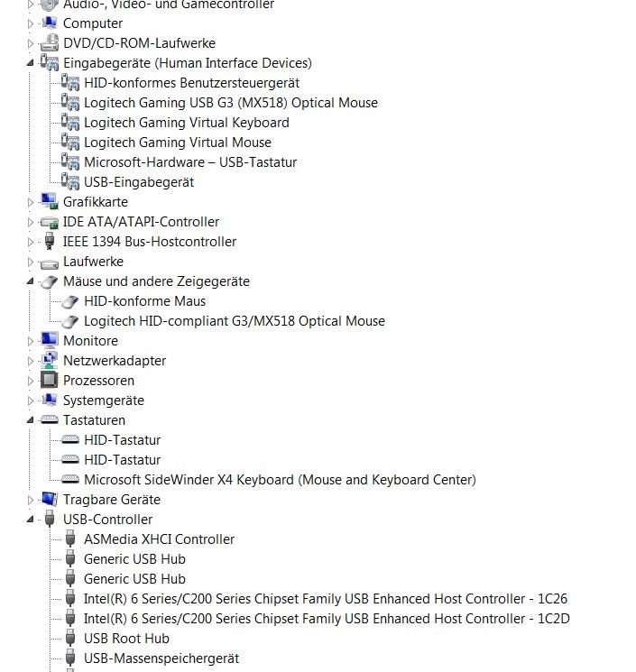636x672 pixels.
Task: Click icon of Logitech Gaming USB G3 (MX518)
Action: coord(70,103)
